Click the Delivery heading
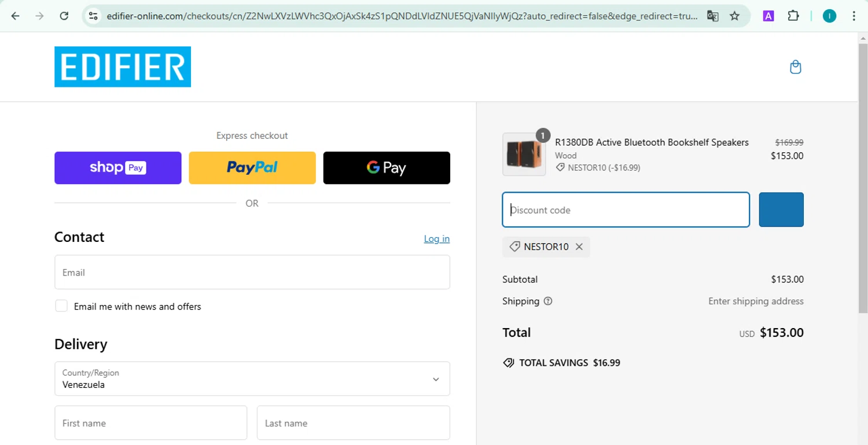Viewport: 868px width, 445px height. [x=81, y=344]
